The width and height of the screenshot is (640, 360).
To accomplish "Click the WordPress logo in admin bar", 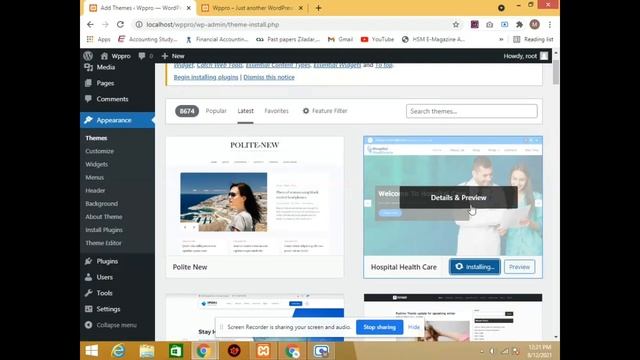I will 88,56.
